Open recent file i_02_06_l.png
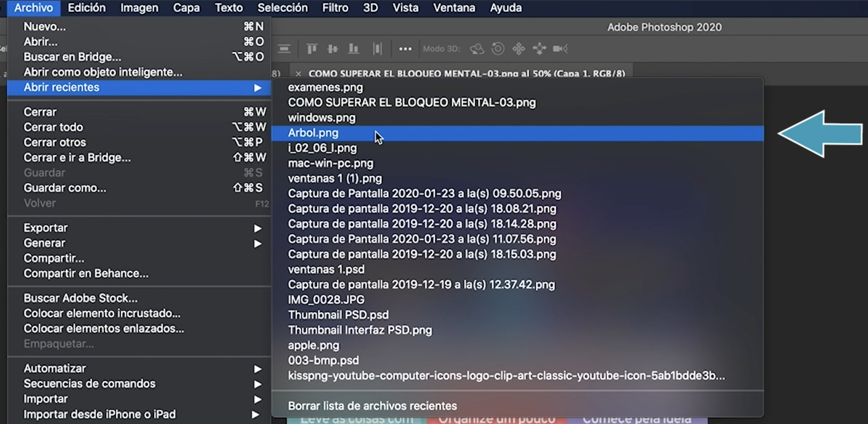Screen dimensions: 868x424 pyautogui.click(x=517, y=148)
